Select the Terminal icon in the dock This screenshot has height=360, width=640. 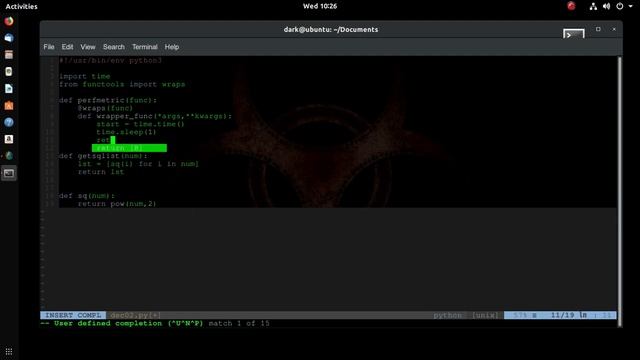click(x=9, y=173)
